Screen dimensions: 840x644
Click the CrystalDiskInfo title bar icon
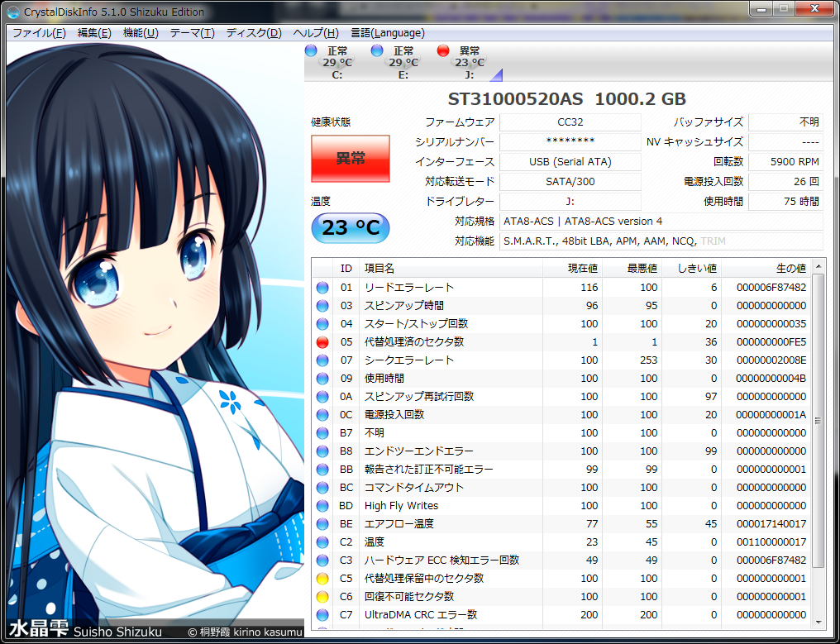(x=13, y=12)
